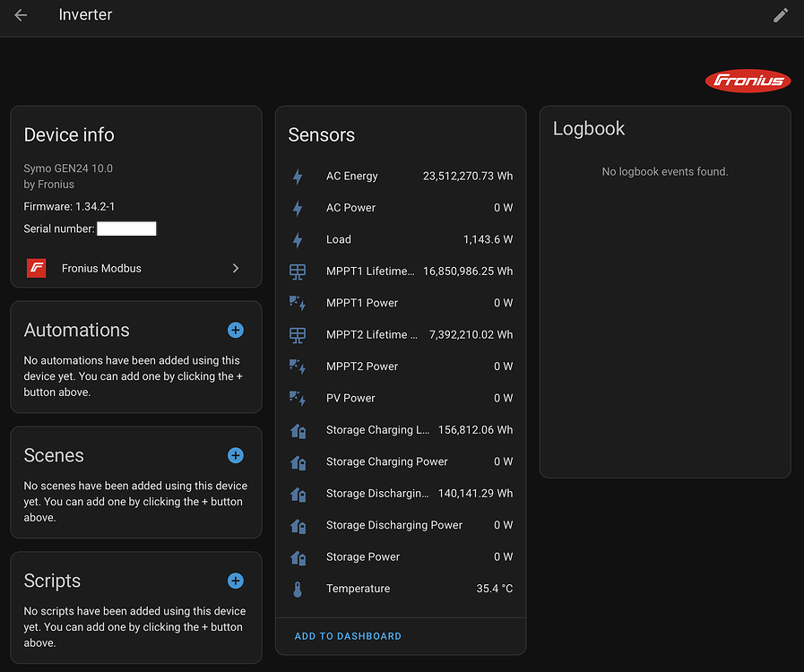Click the 35.4 °C temperature value

(x=494, y=589)
